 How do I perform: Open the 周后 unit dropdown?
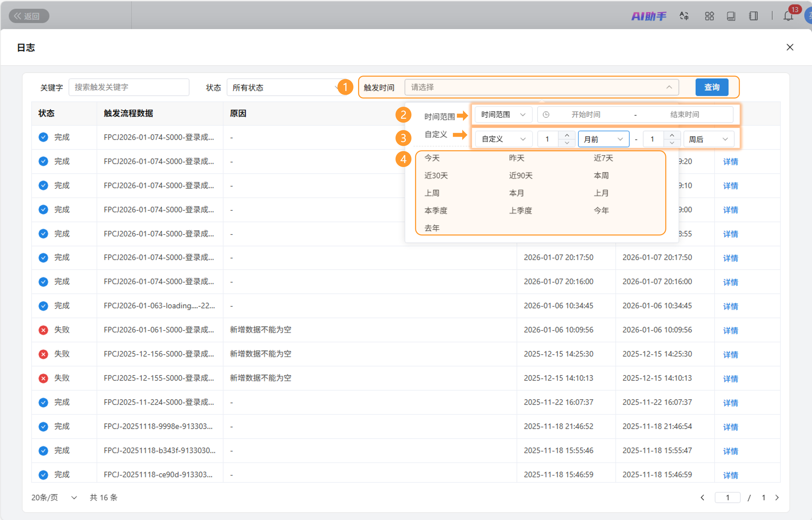point(709,139)
